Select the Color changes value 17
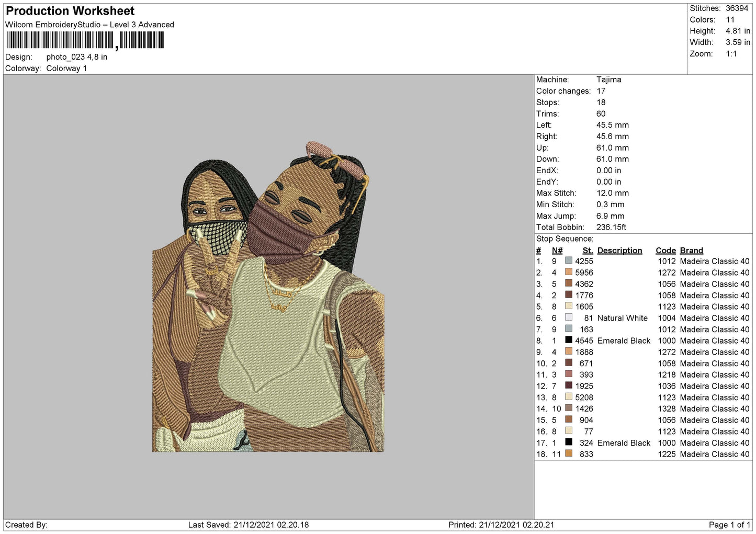 coord(601,91)
